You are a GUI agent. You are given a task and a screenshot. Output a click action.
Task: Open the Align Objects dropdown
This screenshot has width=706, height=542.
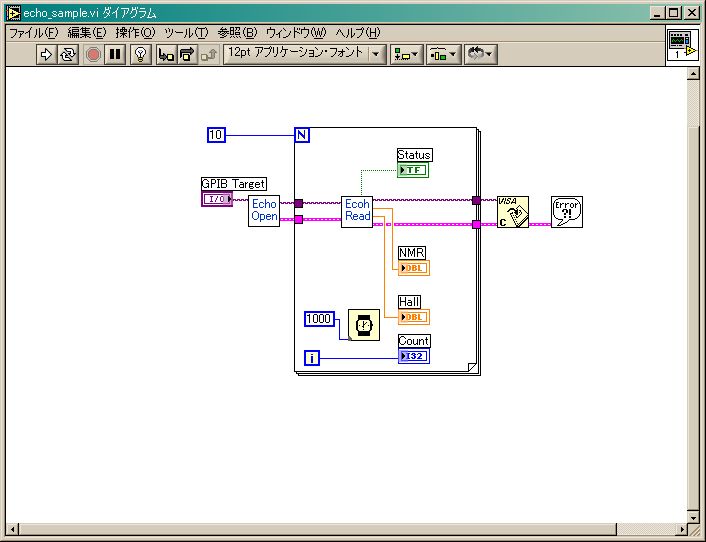(406, 54)
